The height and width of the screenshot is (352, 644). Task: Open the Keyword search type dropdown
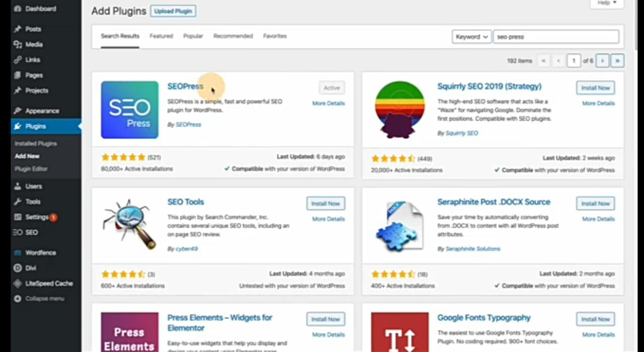pos(471,37)
